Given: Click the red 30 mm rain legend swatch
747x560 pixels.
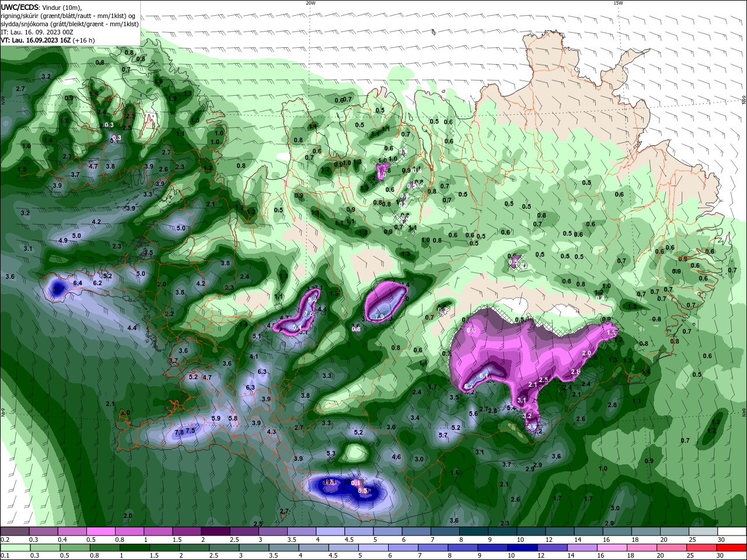Looking at the screenshot, I should click(731, 548).
